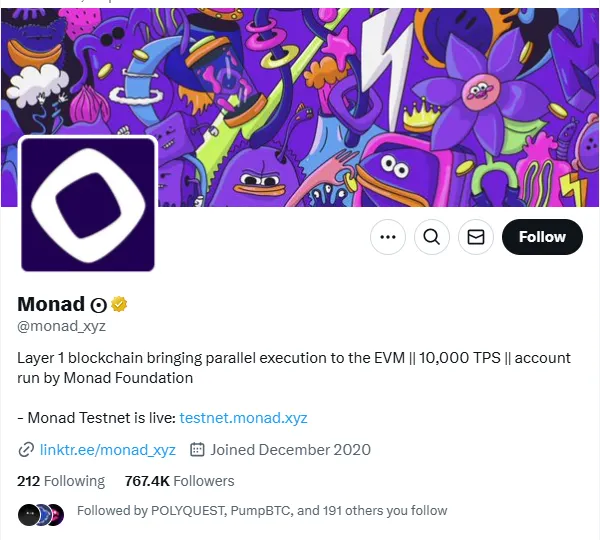Image resolution: width=600 pixels, height=540 pixels.
Task: Follow the Monad account
Action: [542, 237]
